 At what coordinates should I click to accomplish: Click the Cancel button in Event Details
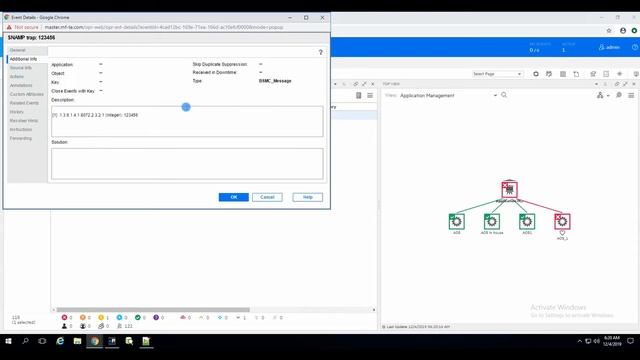click(267, 197)
